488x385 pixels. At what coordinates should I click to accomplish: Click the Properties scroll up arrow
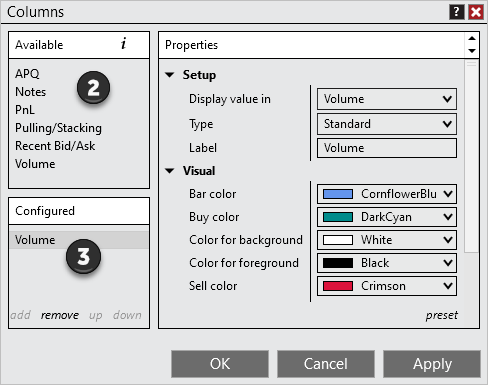click(472, 38)
